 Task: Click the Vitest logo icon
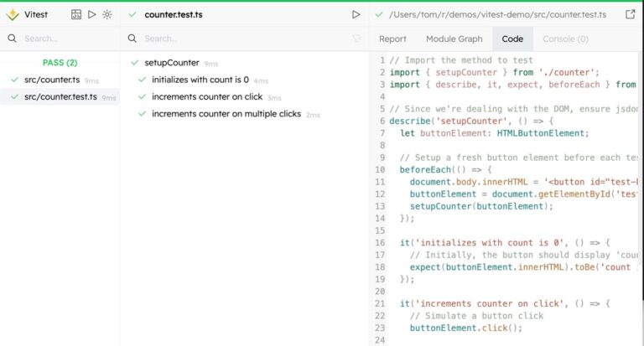[13, 14]
